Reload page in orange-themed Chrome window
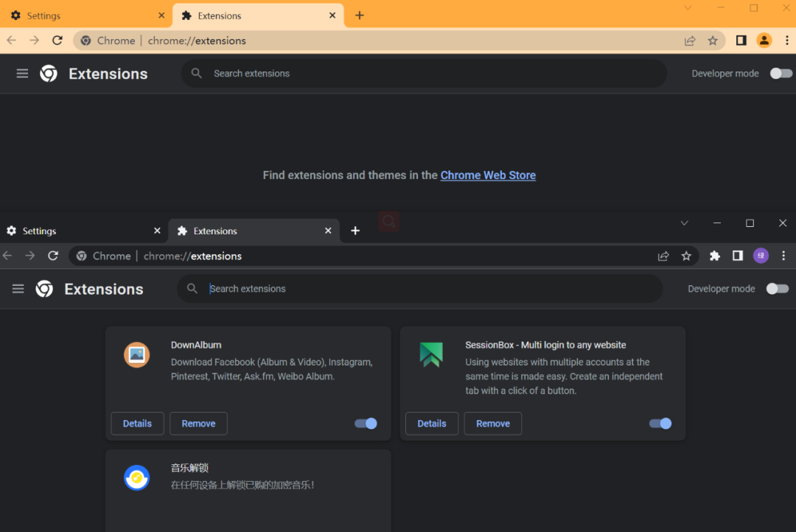Image resolution: width=796 pixels, height=532 pixels. (x=57, y=41)
